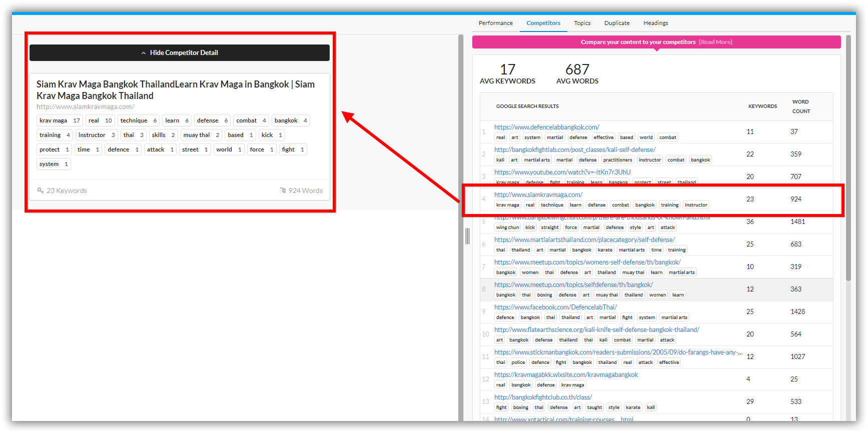
Task: Click the 'training 4' keyword tag
Action: coord(55,135)
